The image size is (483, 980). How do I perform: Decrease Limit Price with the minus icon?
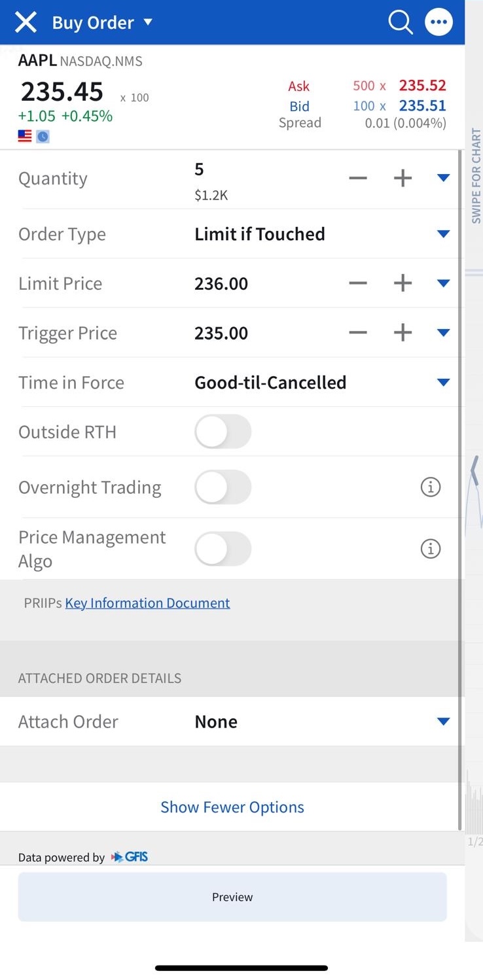point(358,283)
